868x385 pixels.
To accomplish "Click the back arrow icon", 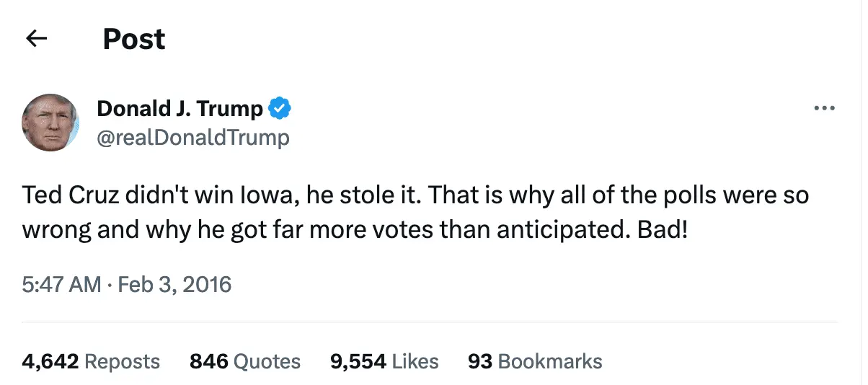I will (36, 39).
